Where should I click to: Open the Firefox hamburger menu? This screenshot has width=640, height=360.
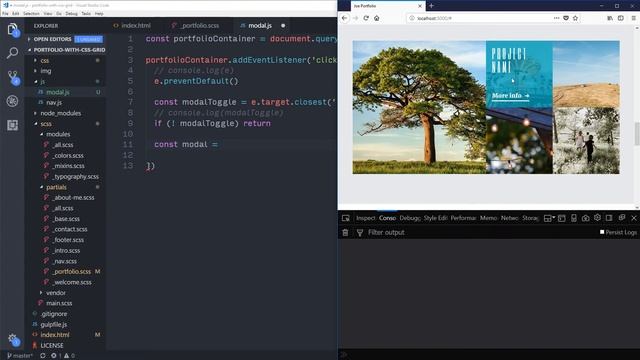point(633,18)
